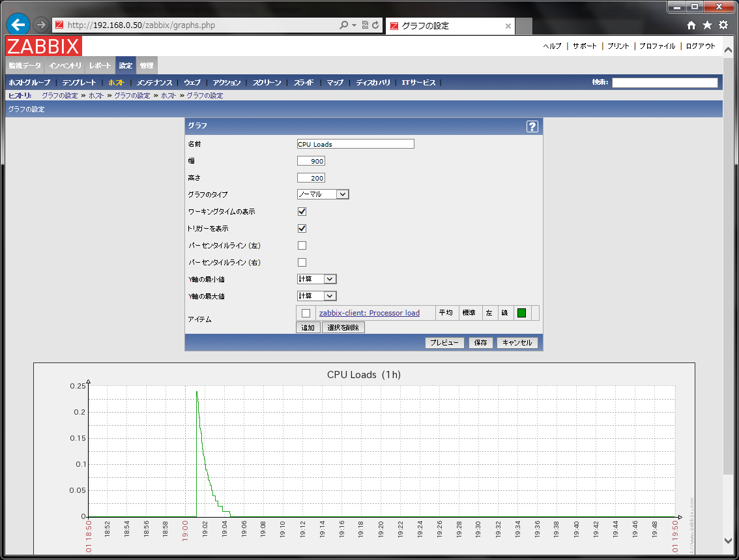Screen dimensions: 739x560
Task: Open favorites star icon
Action: tap(707, 25)
